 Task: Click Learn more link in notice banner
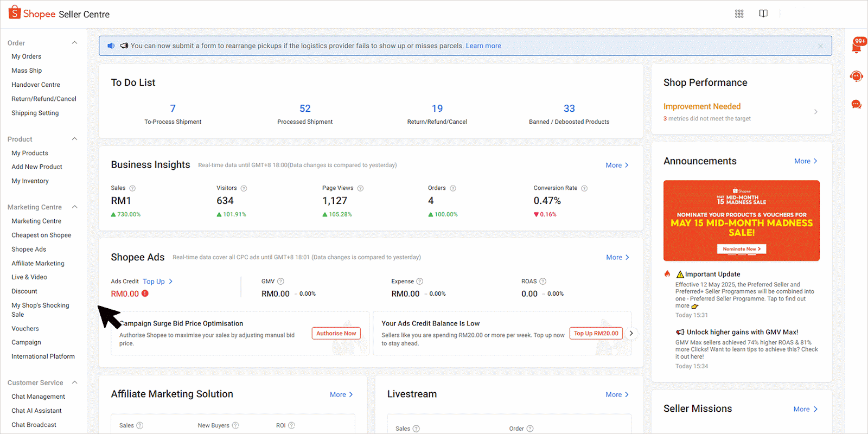click(x=483, y=46)
